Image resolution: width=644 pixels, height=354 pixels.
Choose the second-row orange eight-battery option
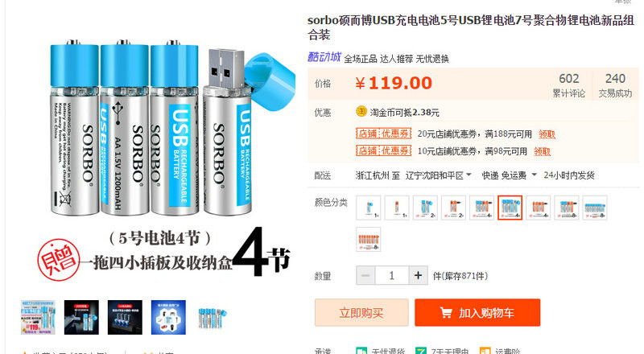pyautogui.click(x=369, y=240)
